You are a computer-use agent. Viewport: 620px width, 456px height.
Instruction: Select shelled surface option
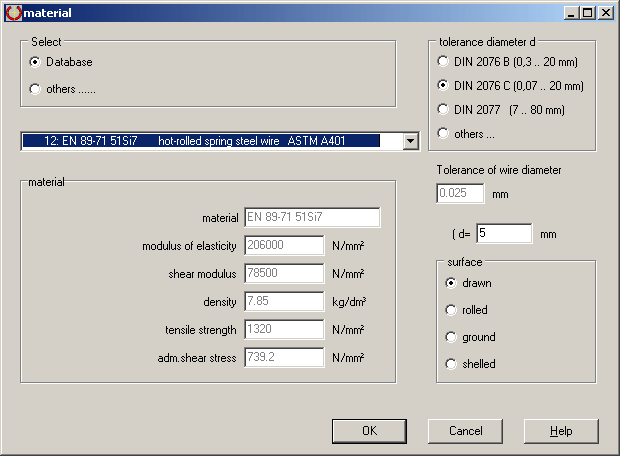(451, 364)
